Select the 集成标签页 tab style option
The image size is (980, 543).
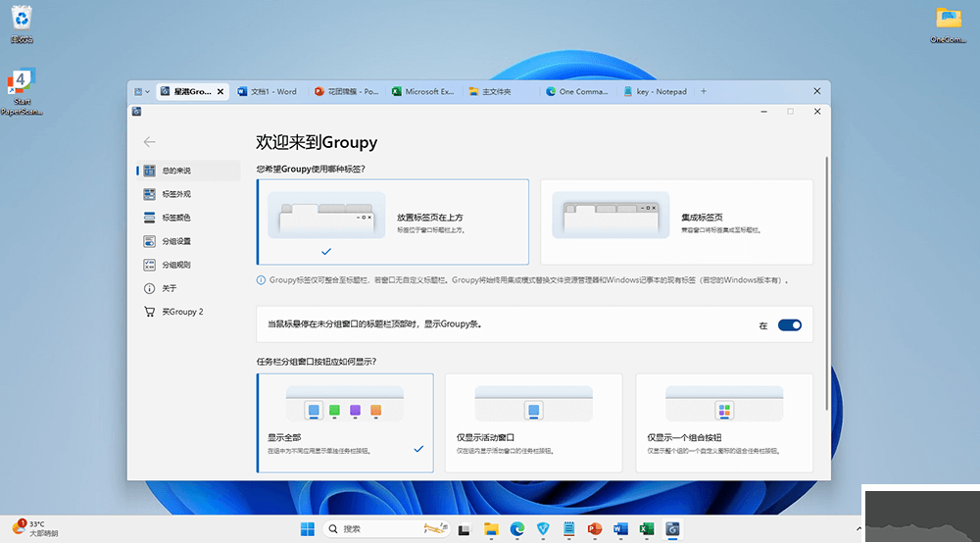[x=676, y=222]
